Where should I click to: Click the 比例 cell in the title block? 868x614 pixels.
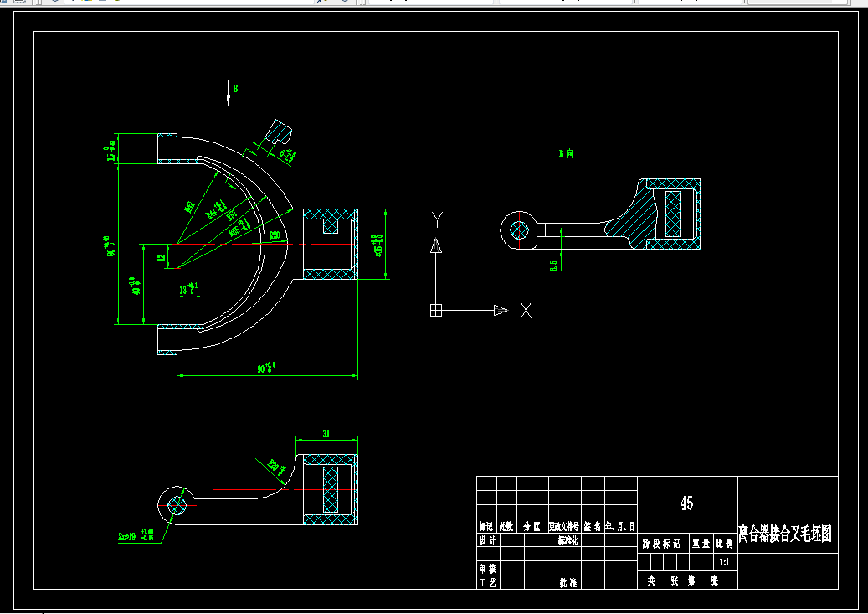[x=724, y=544]
